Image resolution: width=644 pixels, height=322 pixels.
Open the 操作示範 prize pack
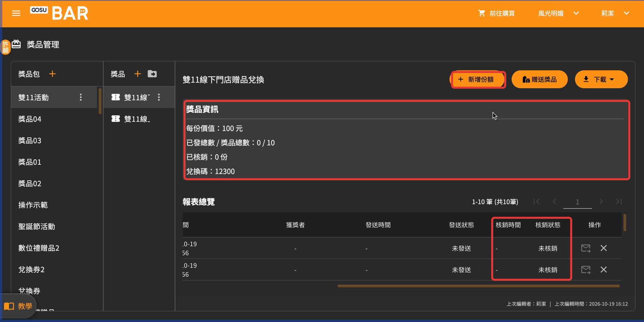(x=54, y=205)
